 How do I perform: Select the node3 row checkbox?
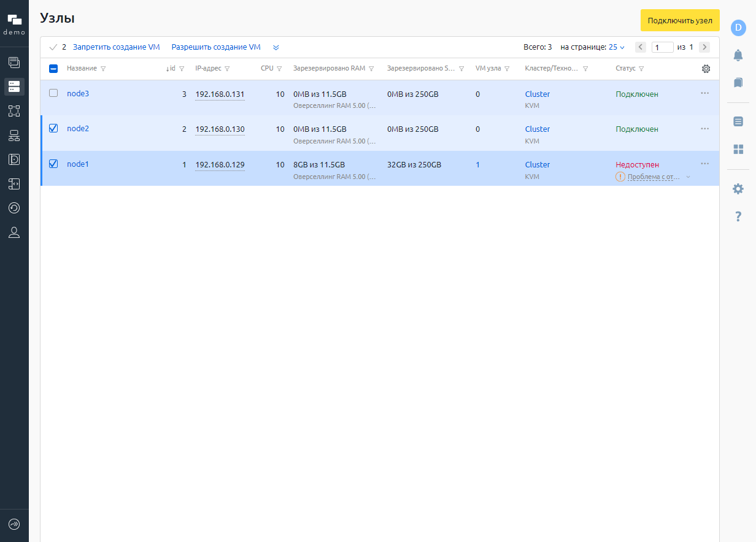click(x=53, y=93)
